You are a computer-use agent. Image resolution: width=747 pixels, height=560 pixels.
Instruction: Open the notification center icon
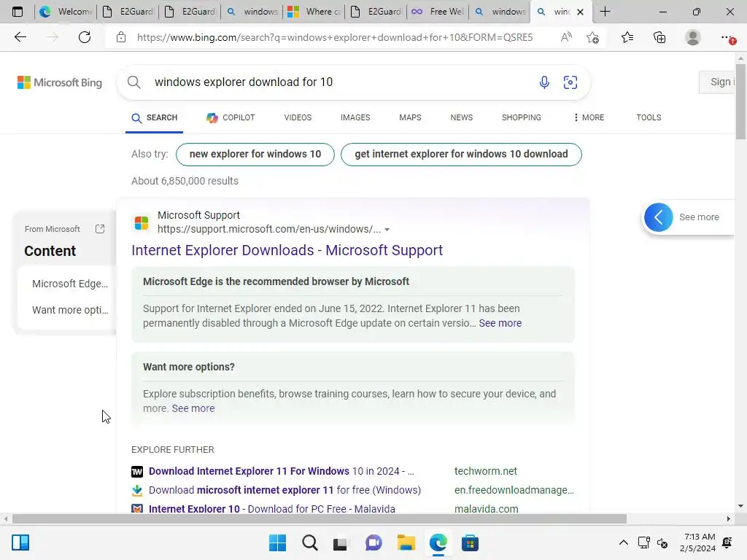coord(727,542)
